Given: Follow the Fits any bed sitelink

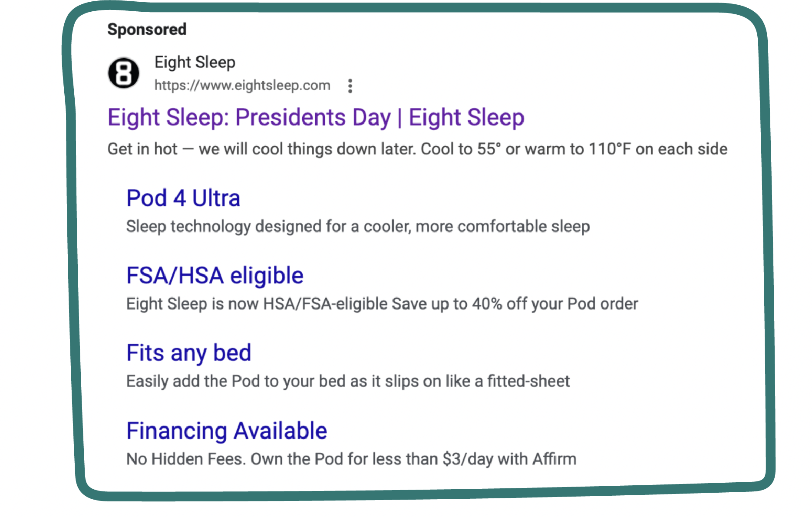Looking at the screenshot, I should tap(188, 353).
